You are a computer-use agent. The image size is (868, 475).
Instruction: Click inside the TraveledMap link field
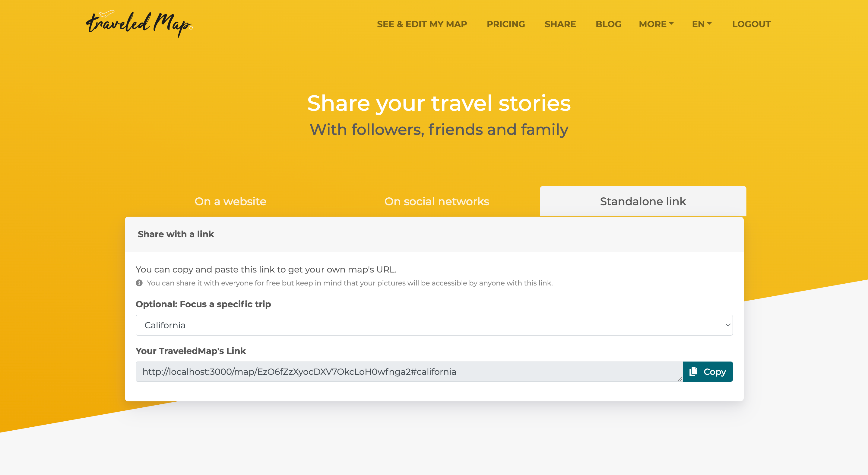click(404, 371)
